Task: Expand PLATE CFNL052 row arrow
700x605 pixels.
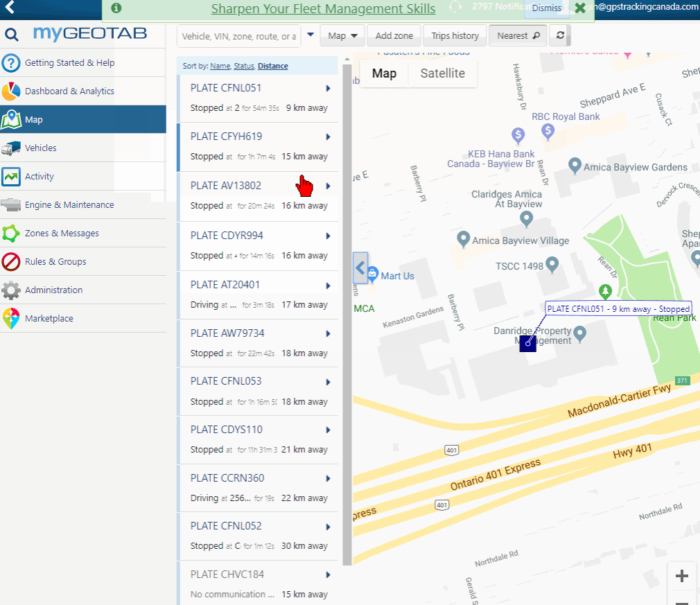Action: [x=328, y=527]
